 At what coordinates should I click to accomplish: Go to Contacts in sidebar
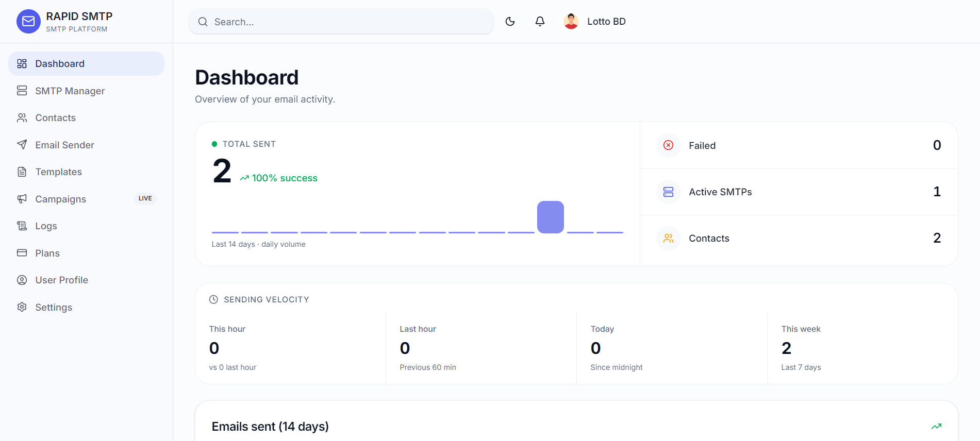(86, 117)
